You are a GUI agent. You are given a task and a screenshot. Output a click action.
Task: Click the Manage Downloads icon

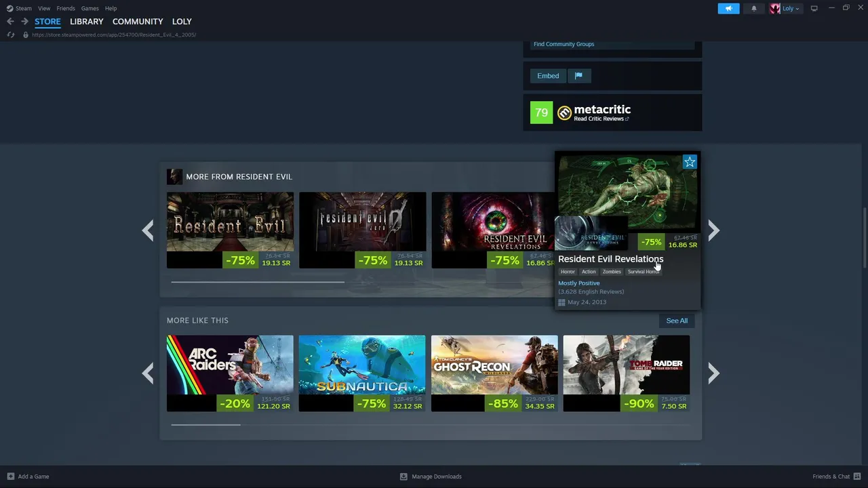coord(403,476)
